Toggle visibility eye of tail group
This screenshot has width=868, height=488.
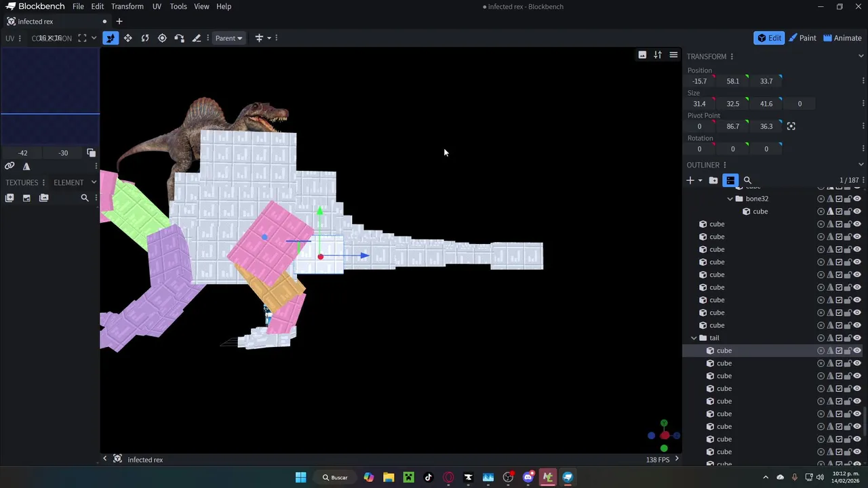coord(857,338)
